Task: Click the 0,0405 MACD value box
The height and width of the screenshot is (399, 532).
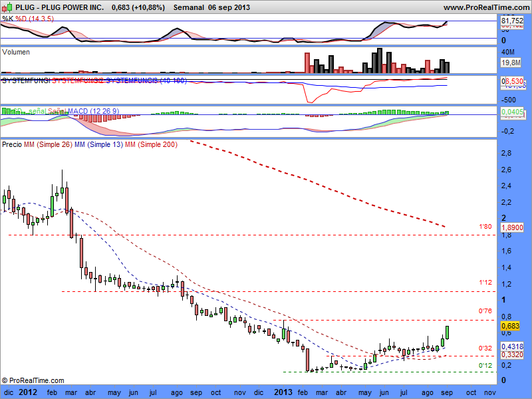Action: click(512, 111)
